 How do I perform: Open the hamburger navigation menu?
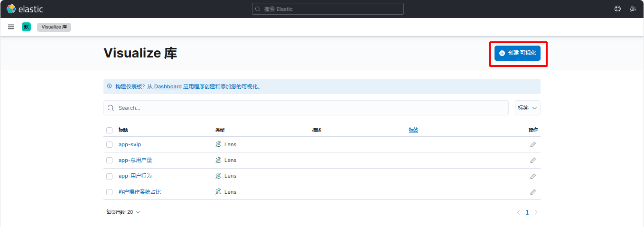click(x=11, y=27)
